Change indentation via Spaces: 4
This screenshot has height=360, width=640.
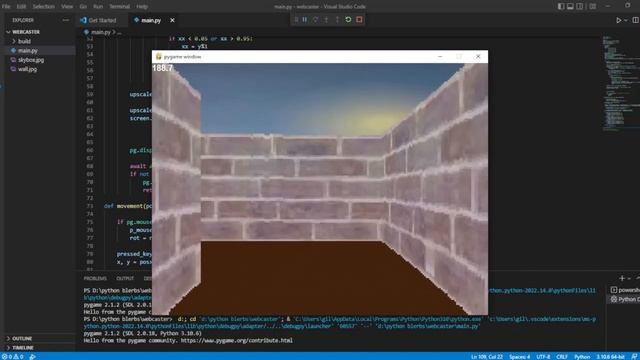[520, 357]
